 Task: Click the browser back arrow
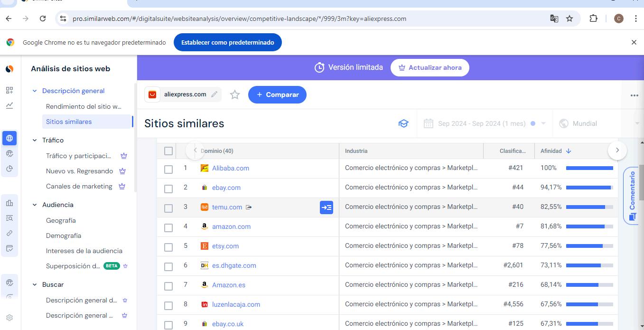(x=9, y=19)
